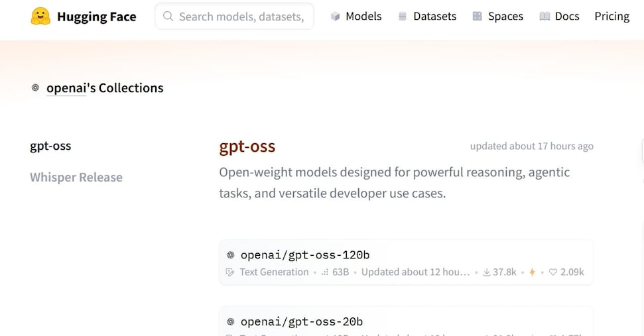Image resolution: width=644 pixels, height=336 pixels.
Task: Click the parameter size icon next to 63B
Action: pyautogui.click(x=324, y=272)
